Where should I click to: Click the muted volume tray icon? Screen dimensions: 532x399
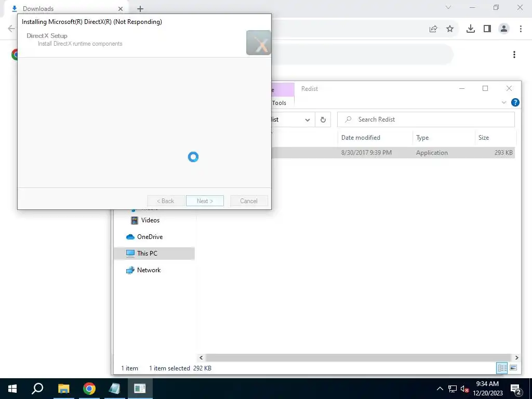(x=464, y=389)
